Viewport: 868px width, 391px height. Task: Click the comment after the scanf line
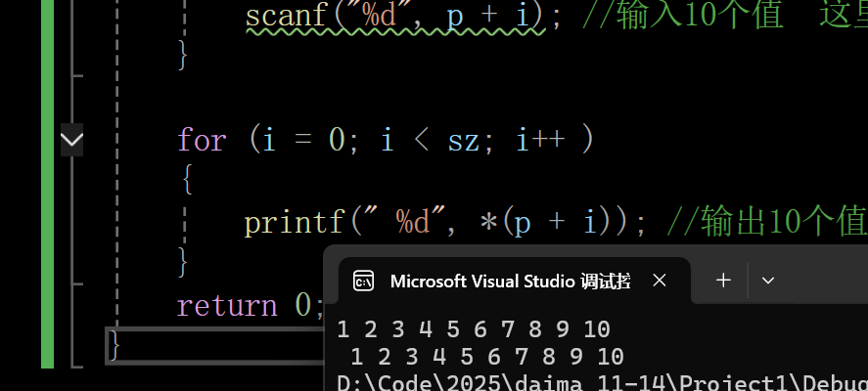724,17
